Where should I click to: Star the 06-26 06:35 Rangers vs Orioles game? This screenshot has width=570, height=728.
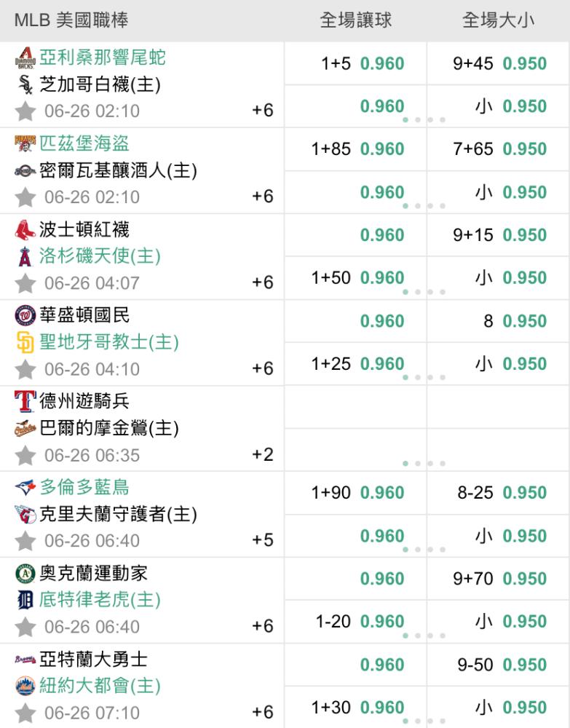coord(25,456)
